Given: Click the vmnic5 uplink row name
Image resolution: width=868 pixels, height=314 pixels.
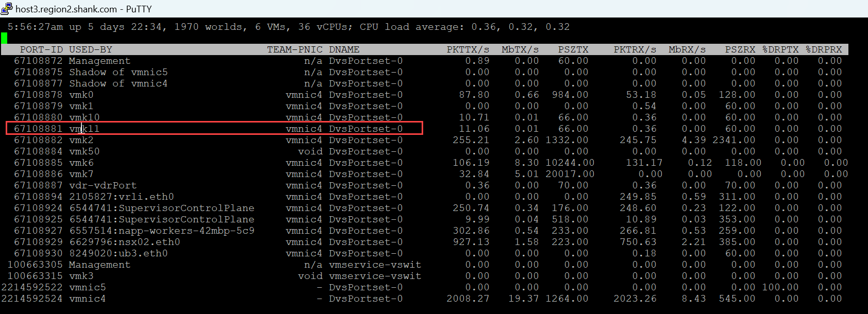Looking at the screenshot, I should point(88,287).
